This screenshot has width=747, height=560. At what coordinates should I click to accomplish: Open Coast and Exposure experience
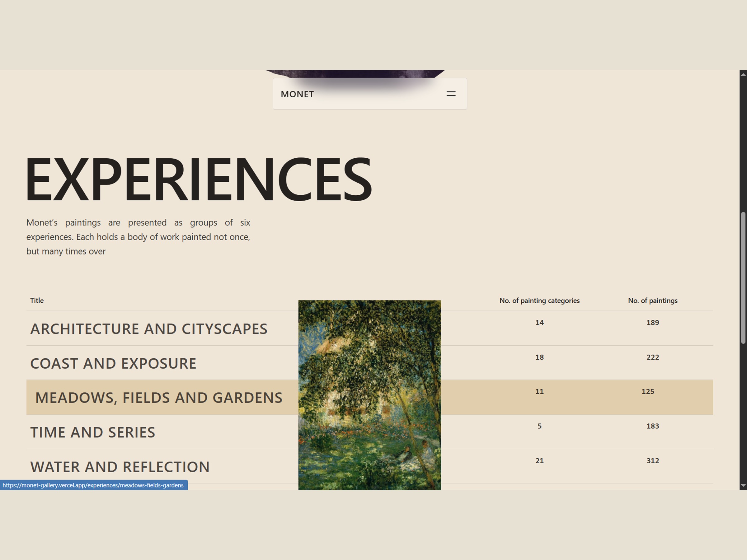pos(113,364)
